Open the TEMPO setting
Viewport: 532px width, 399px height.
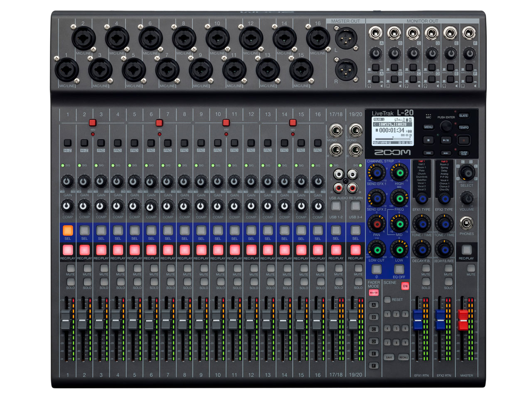tap(464, 127)
